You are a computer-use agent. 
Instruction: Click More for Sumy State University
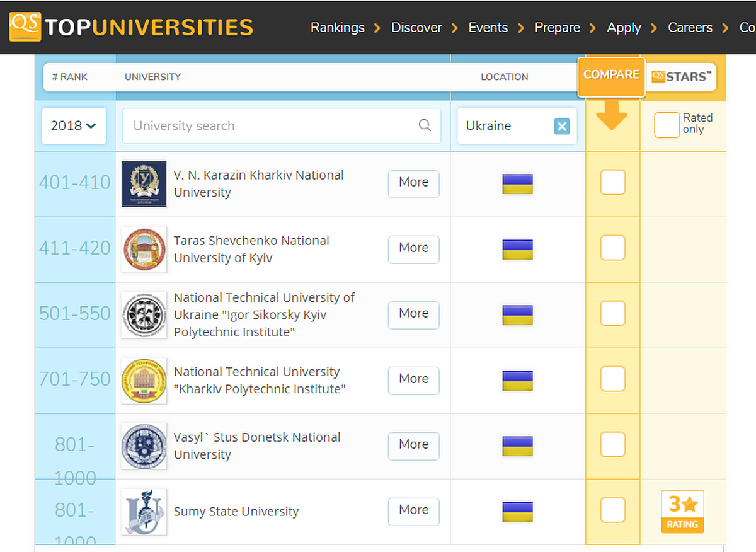pos(414,512)
